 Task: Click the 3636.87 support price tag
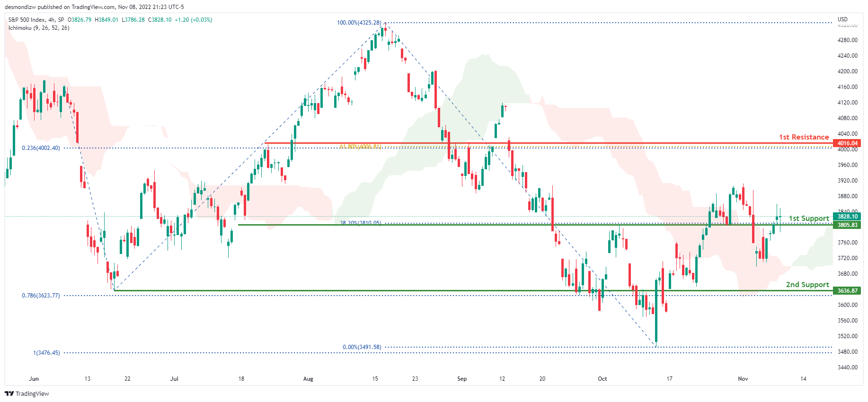coord(847,291)
